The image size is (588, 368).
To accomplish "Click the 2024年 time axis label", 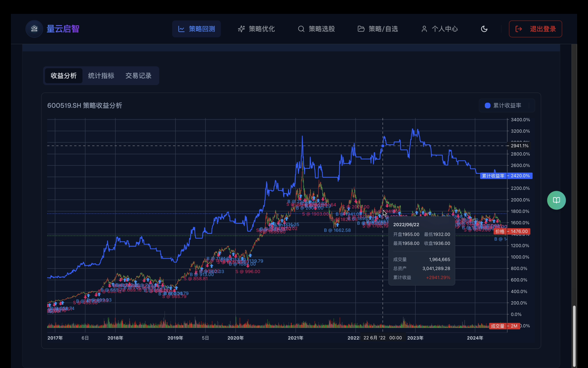I will pos(475,338).
